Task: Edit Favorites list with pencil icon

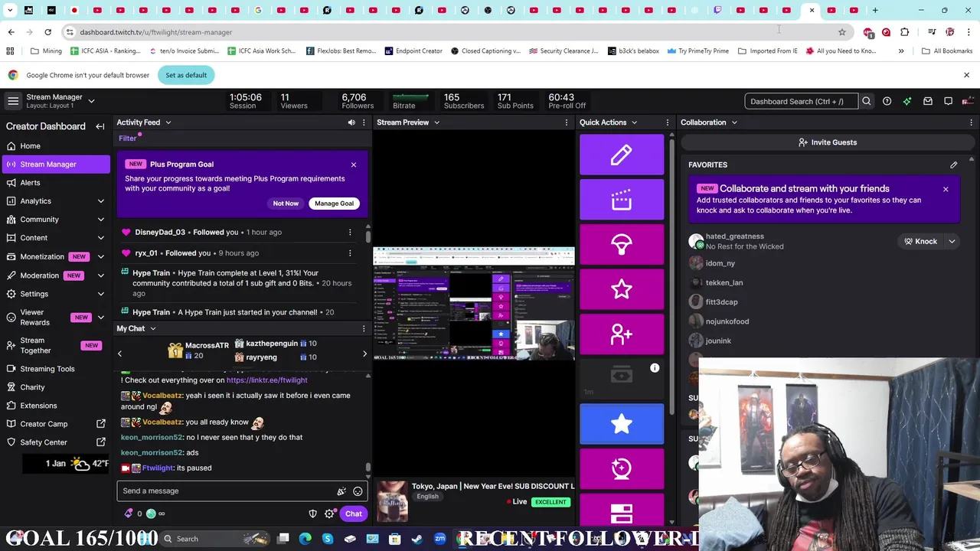Action: 953,165
